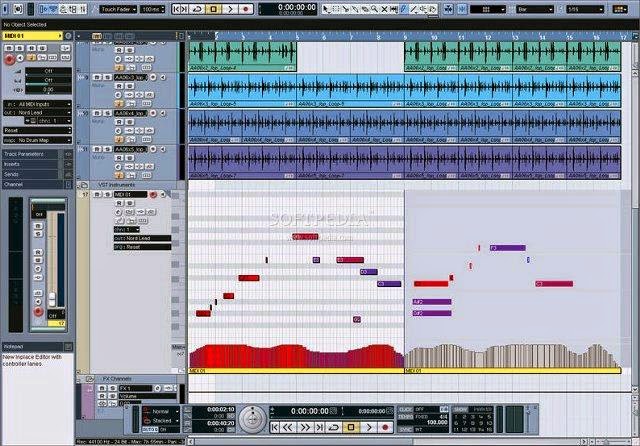Click the Fast Forward transport panel button
Screen dimensions: 640x446
coord(305,427)
